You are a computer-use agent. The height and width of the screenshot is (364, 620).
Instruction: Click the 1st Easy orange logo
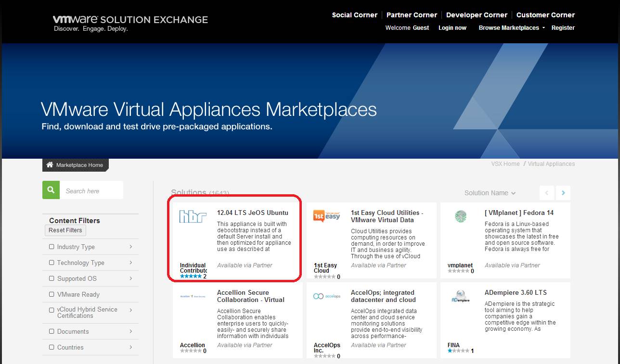(326, 216)
